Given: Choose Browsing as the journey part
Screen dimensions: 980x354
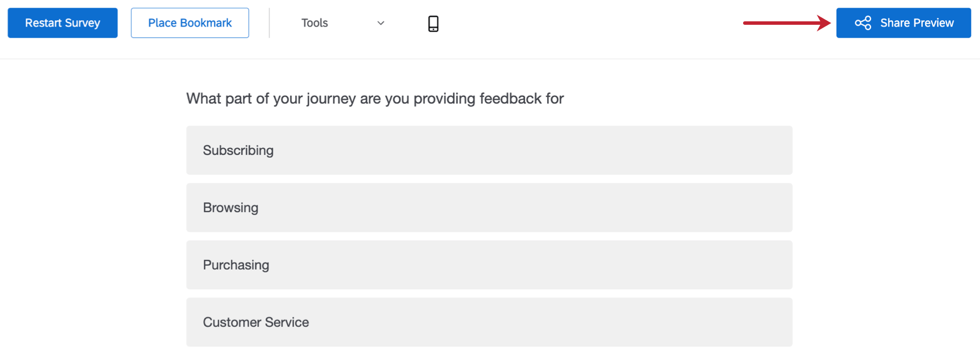Looking at the screenshot, I should (489, 208).
